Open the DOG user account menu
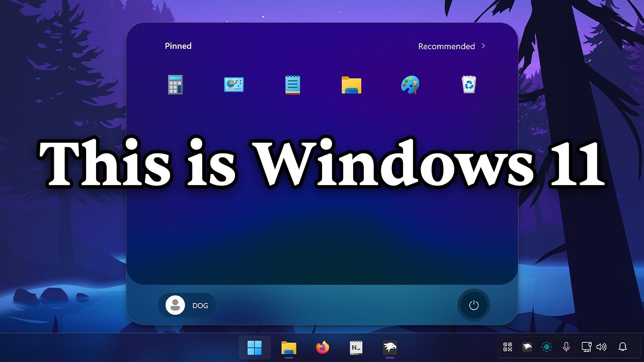The height and width of the screenshot is (362, 644). (x=187, y=305)
